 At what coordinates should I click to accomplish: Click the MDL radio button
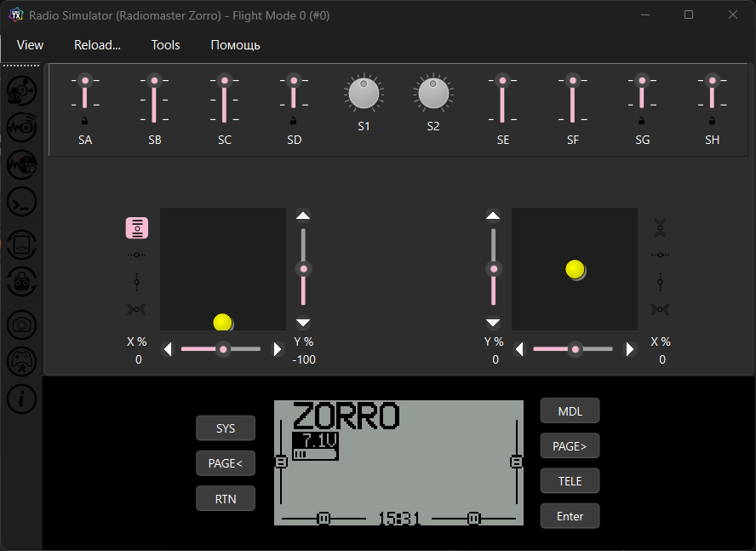pyautogui.click(x=570, y=411)
